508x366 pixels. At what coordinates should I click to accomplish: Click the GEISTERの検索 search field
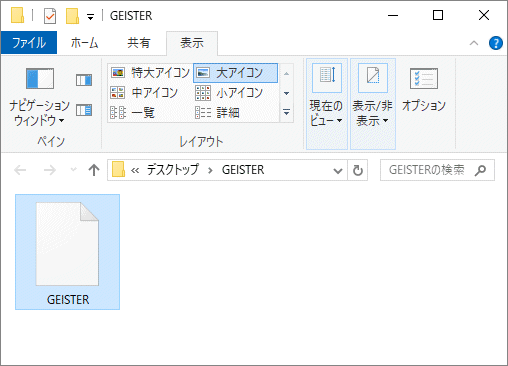coord(437,170)
